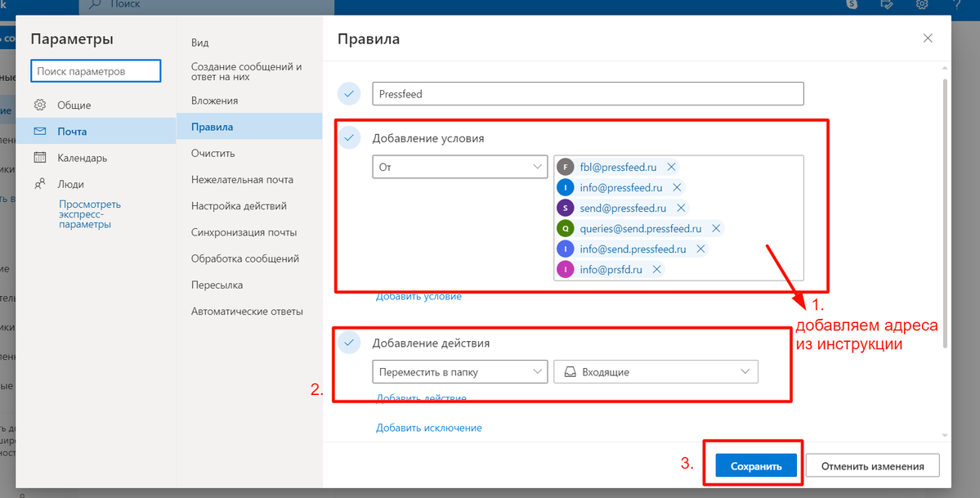980x498 pixels.
Task: Close the Параметры settings dialog
Action: pos(928,38)
